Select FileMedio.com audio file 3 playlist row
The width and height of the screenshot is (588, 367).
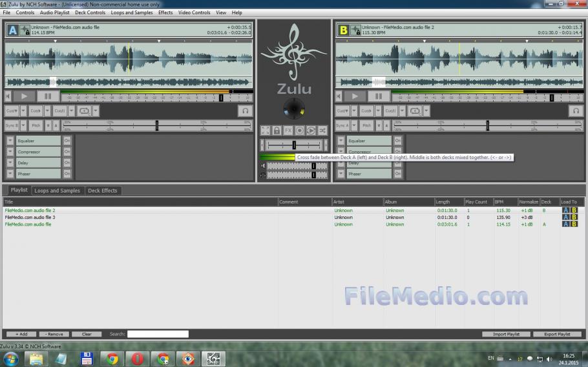293,218
